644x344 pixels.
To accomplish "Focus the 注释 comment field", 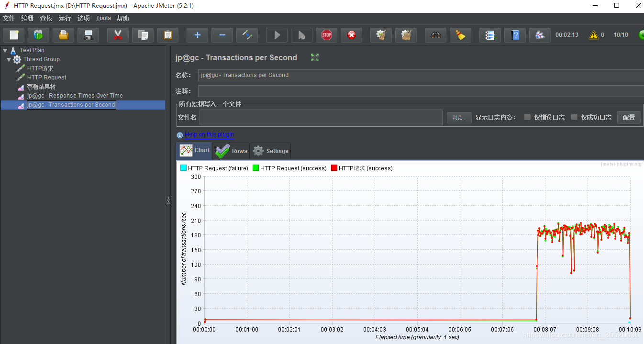I will (x=421, y=91).
